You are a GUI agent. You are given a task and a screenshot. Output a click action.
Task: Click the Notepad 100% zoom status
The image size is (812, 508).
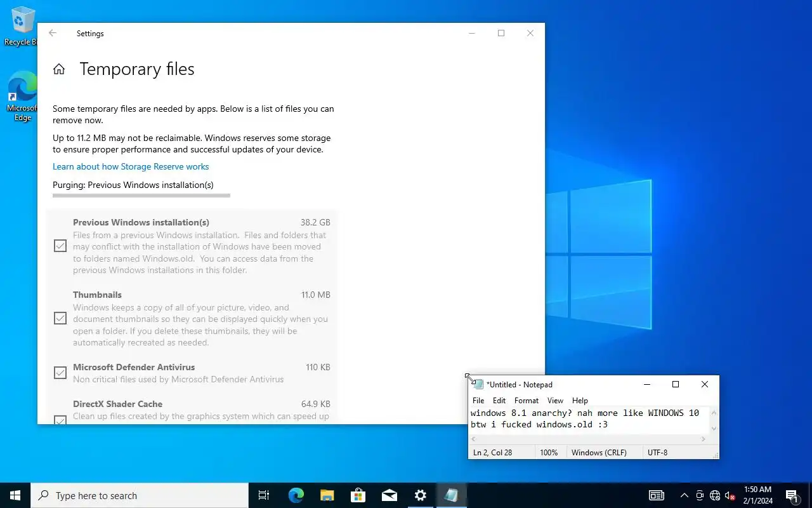click(x=549, y=453)
